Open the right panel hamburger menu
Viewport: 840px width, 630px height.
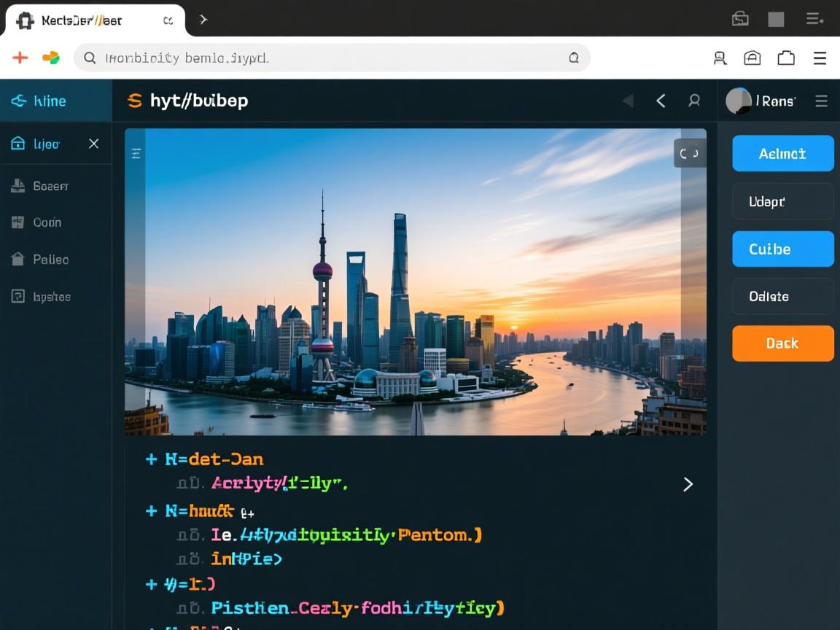(821, 101)
